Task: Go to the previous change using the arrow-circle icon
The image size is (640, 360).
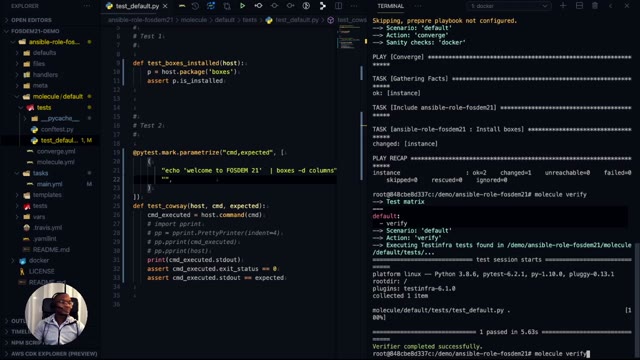Action: click(x=258, y=6)
